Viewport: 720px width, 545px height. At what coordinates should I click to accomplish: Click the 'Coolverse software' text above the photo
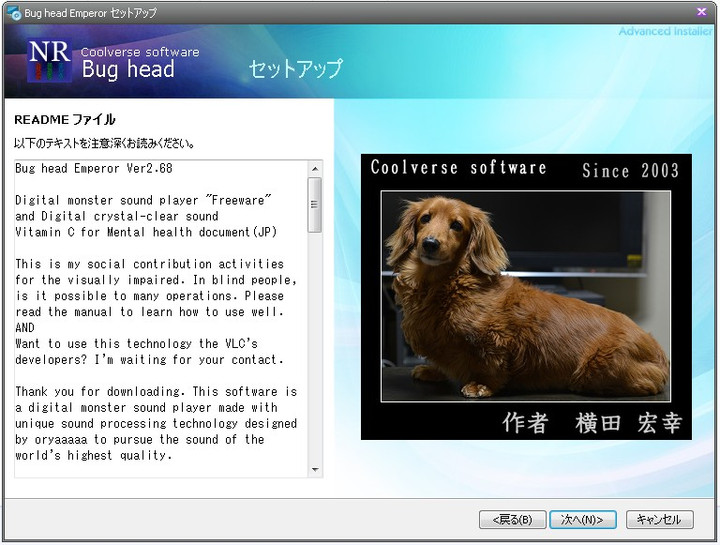458,168
